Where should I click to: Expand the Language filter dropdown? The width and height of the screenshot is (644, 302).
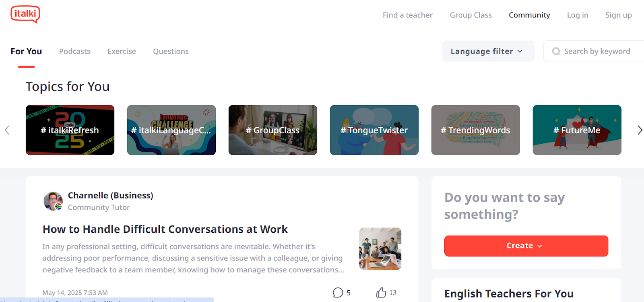click(x=488, y=51)
